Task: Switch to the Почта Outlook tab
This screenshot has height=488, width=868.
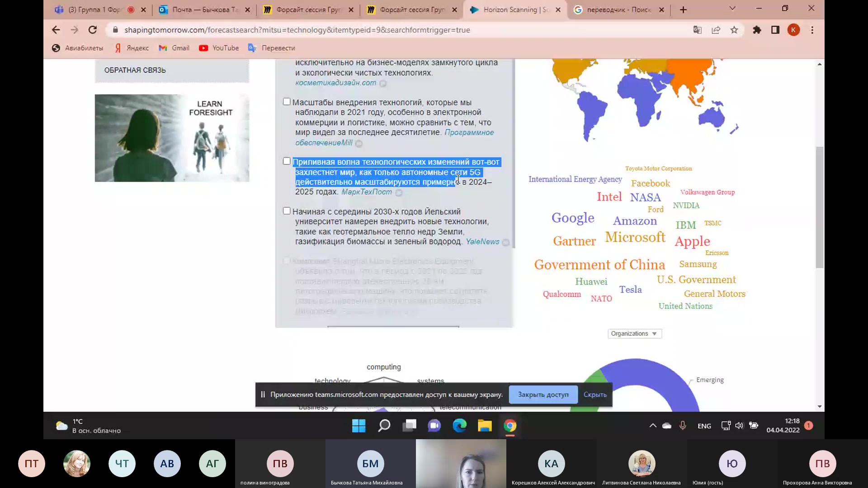Action: pos(203,9)
